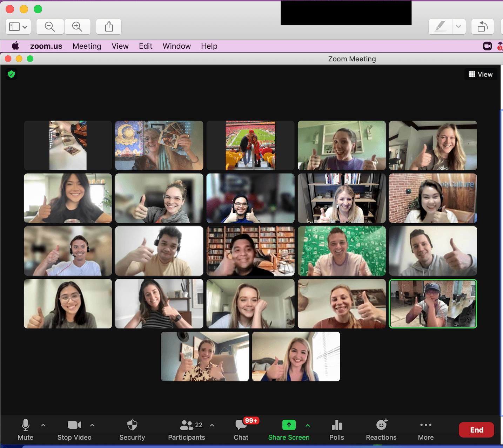Click Preview zoom out magnifier
Screen dimensions: 503x448
(x=50, y=27)
